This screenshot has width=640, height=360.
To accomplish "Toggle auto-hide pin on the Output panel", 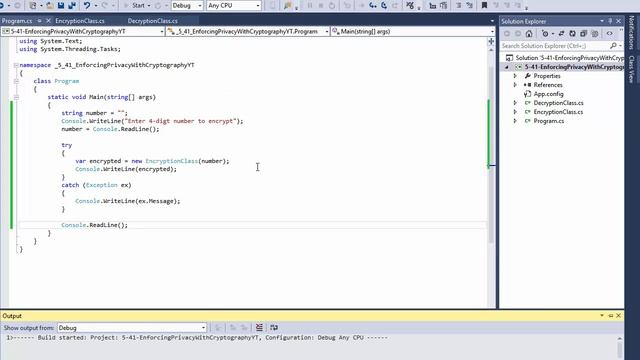I will pyautogui.click(x=611, y=316).
